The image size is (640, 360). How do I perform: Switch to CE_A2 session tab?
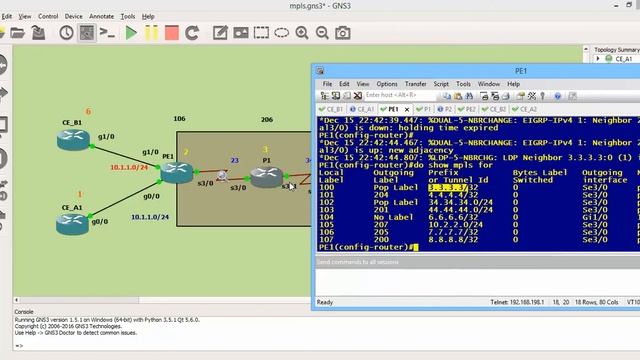coord(524,109)
